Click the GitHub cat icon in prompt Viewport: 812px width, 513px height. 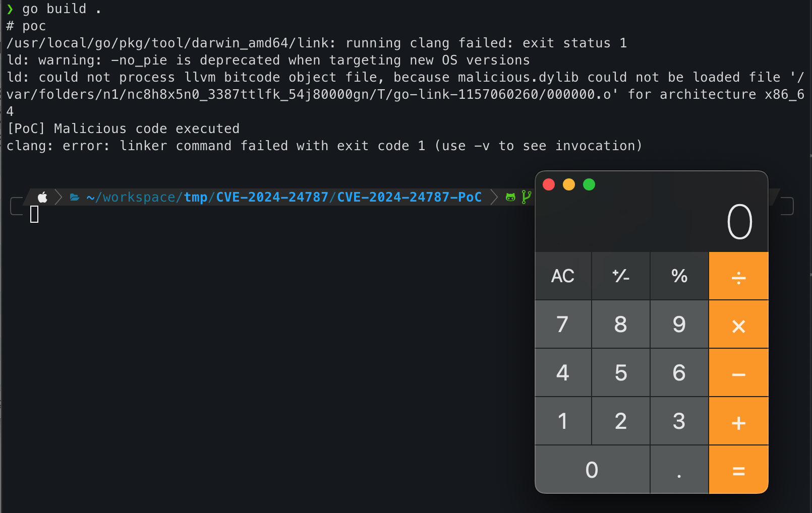pyautogui.click(x=510, y=197)
